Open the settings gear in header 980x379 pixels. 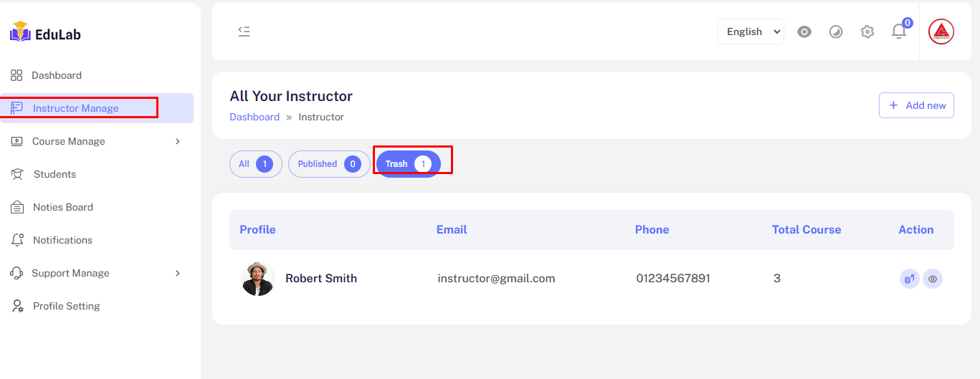pyautogui.click(x=867, y=32)
